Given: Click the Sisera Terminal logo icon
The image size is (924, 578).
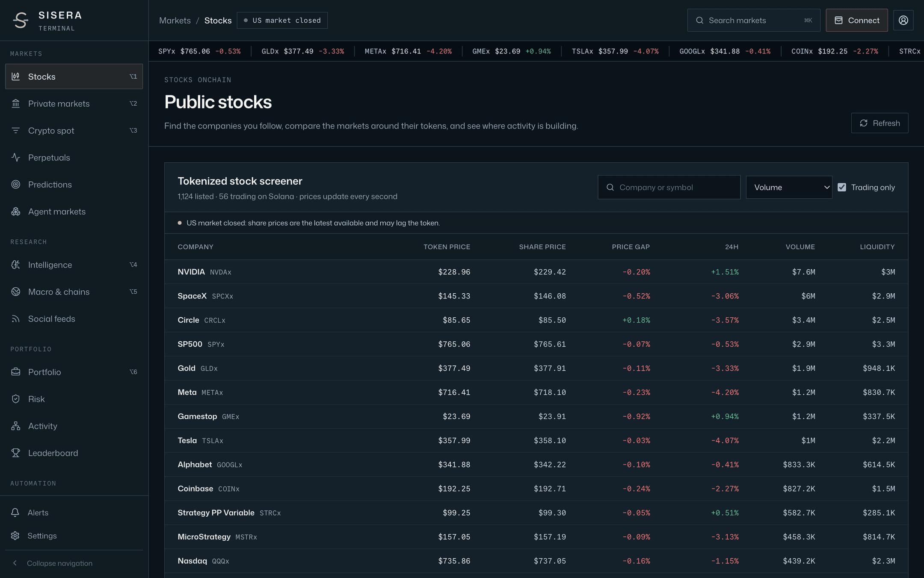Looking at the screenshot, I should click(20, 20).
